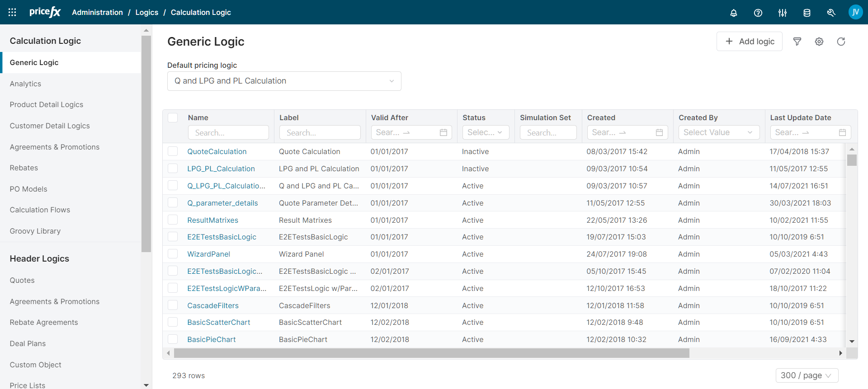This screenshot has height=389, width=868.
Task: Open the user avatar menu
Action: (x=855, y=12)
